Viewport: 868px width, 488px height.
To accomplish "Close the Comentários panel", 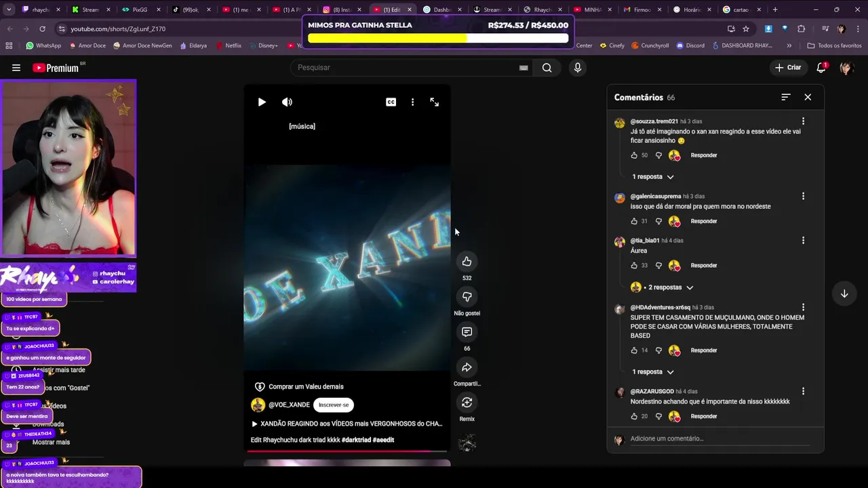I will click(808, 97).
